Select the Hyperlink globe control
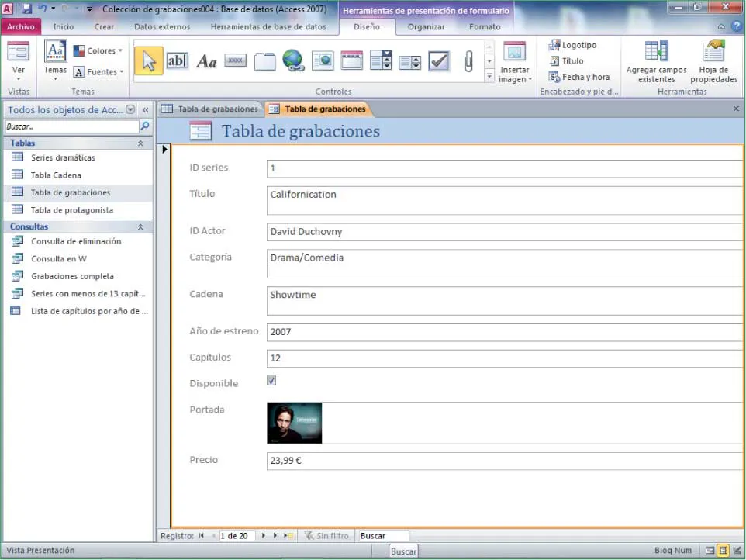The height and width of the screenshot is (560, 746). pyautogui.click(x=293, y=60)
